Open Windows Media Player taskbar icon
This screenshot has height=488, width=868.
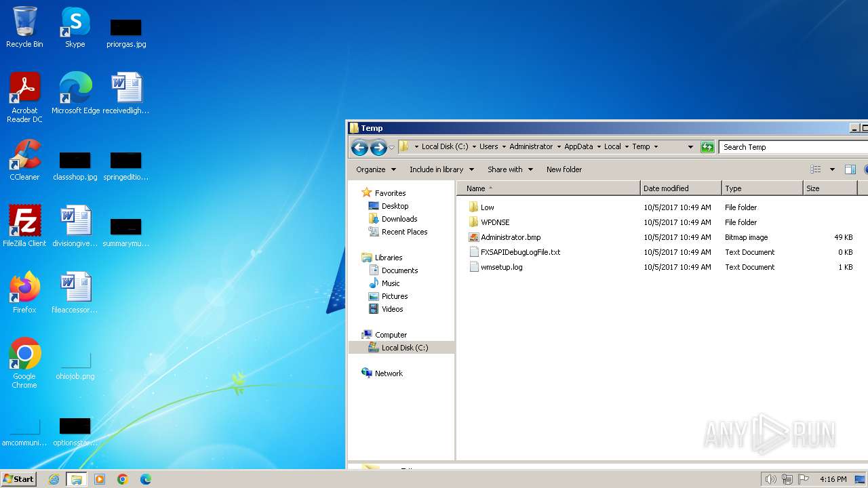(100, 479)
